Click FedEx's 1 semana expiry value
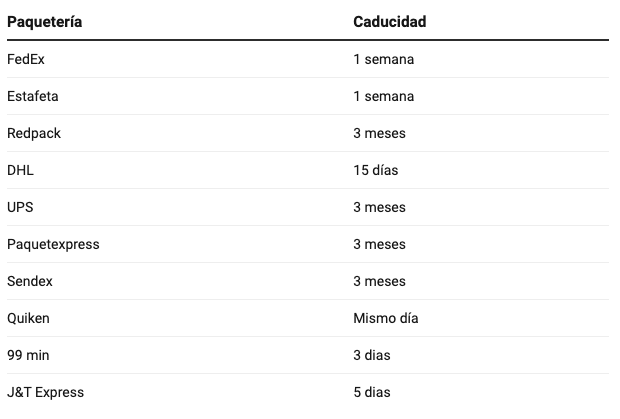 [384, 59]
